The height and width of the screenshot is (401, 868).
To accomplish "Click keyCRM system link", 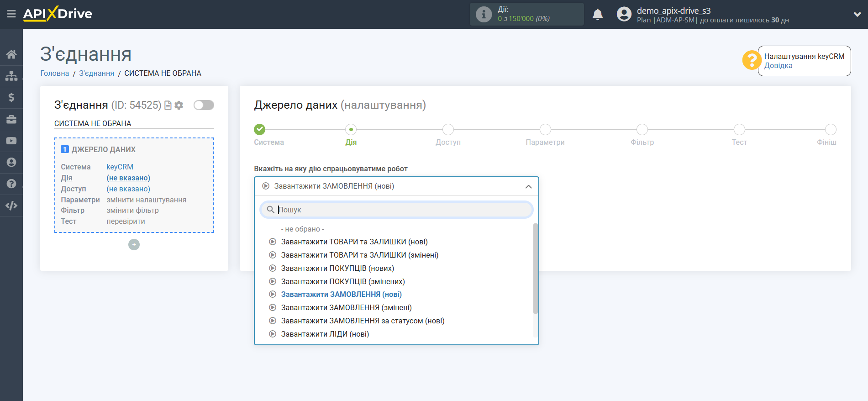I will tap(120, 167).
